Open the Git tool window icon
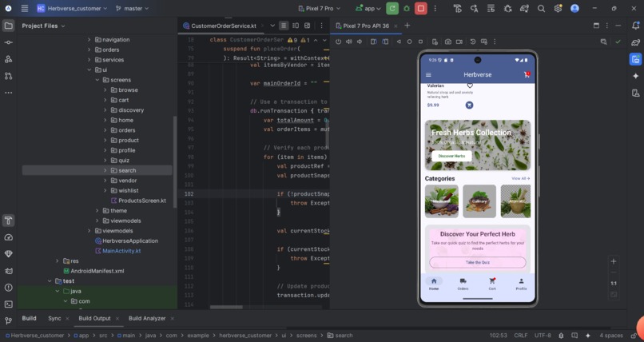 tap(8, 320)
